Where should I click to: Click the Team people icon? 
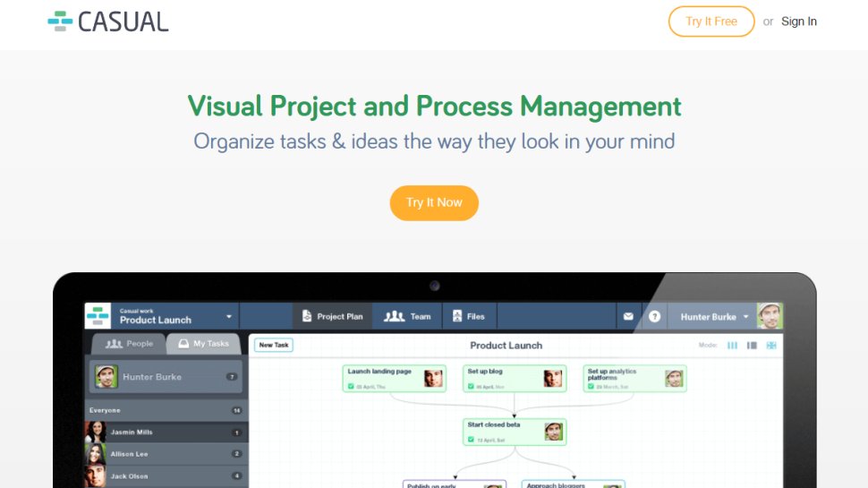(394, 316)
